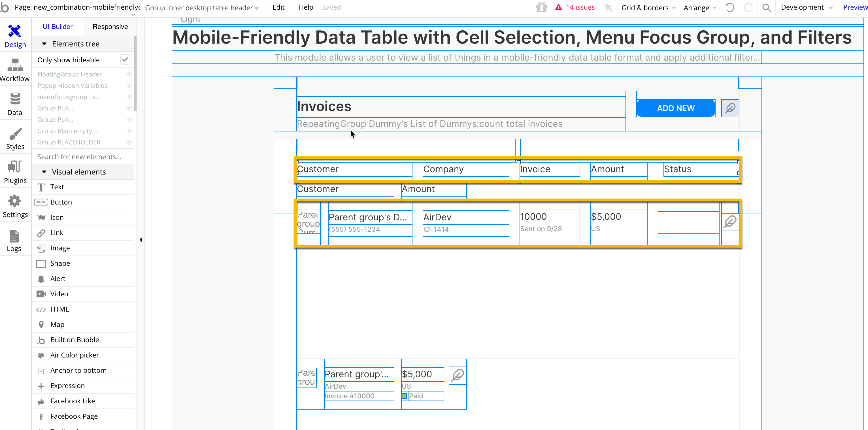
Task: Switch to the UI Builder tab
Action: (x=58, y=27)
